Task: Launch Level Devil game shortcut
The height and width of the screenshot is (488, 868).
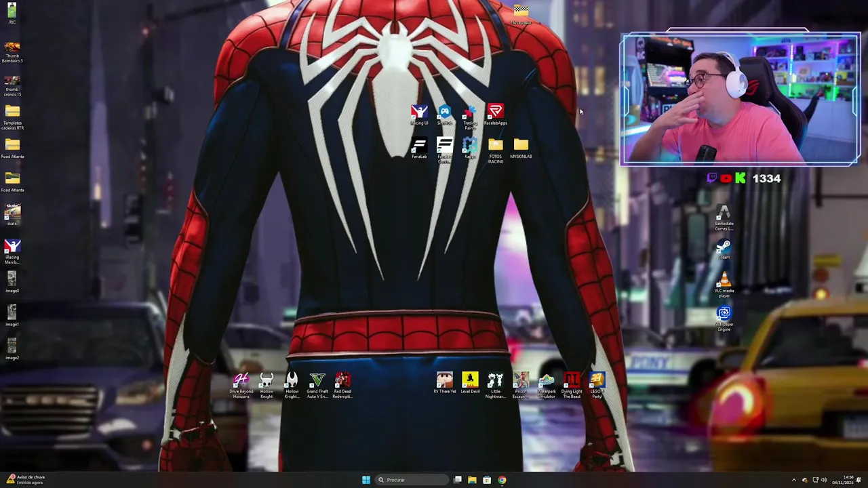Action: (470, 383)
